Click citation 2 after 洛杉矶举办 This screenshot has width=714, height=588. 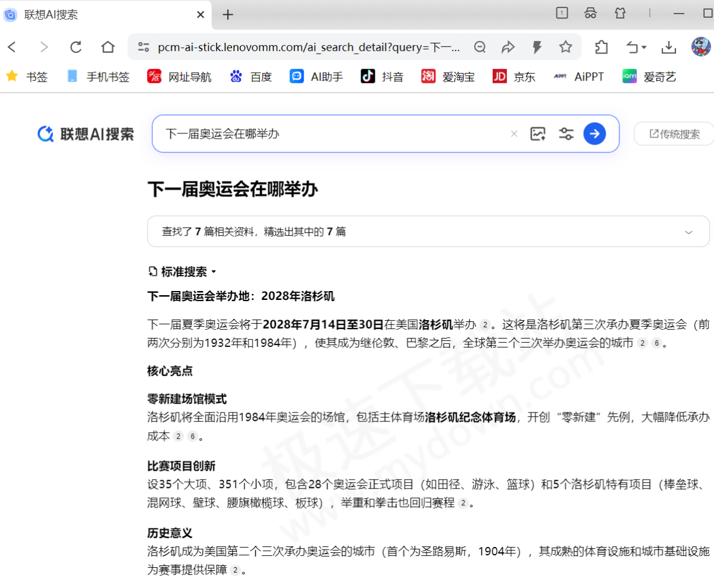(x=486, y=324)
